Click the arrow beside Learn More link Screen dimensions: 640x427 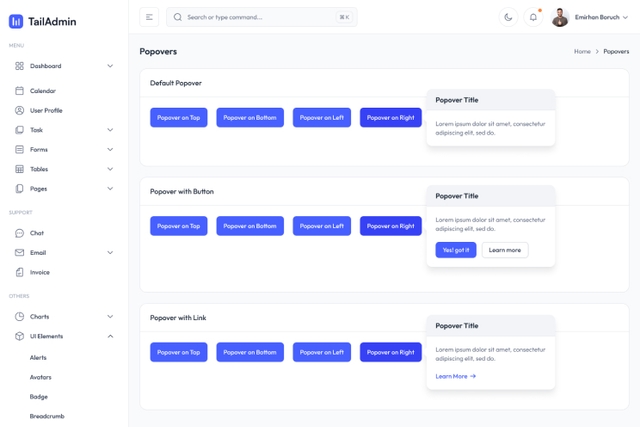[x=473, y=376]
